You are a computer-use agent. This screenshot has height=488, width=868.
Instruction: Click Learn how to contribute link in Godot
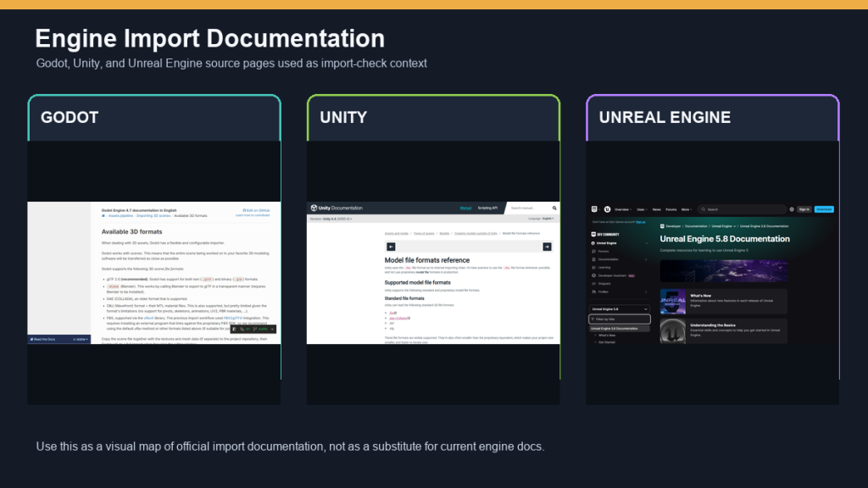tap(253, 215)
